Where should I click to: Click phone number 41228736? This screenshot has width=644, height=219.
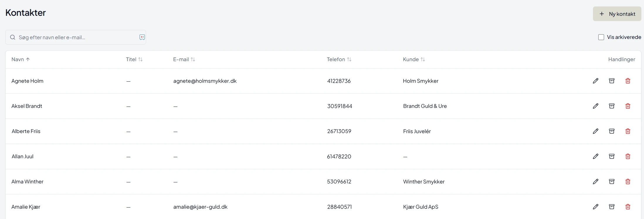(339, 81)
